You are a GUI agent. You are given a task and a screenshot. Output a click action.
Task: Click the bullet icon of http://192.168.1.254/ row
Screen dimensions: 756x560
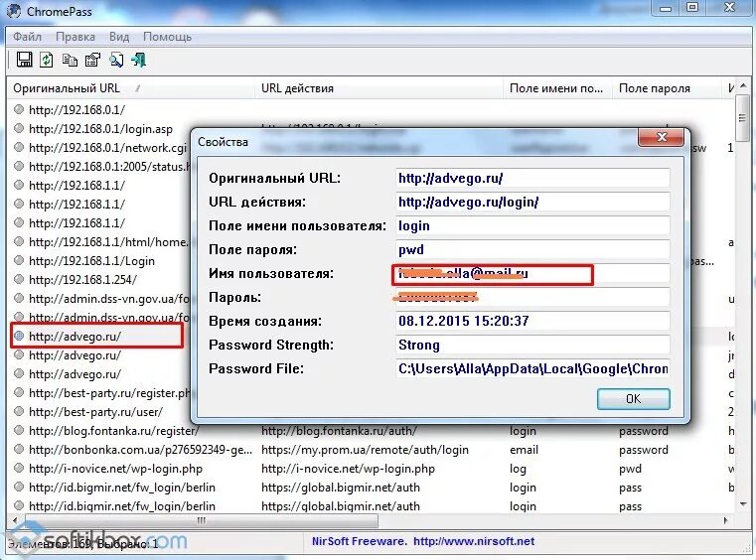pos(19,279)
